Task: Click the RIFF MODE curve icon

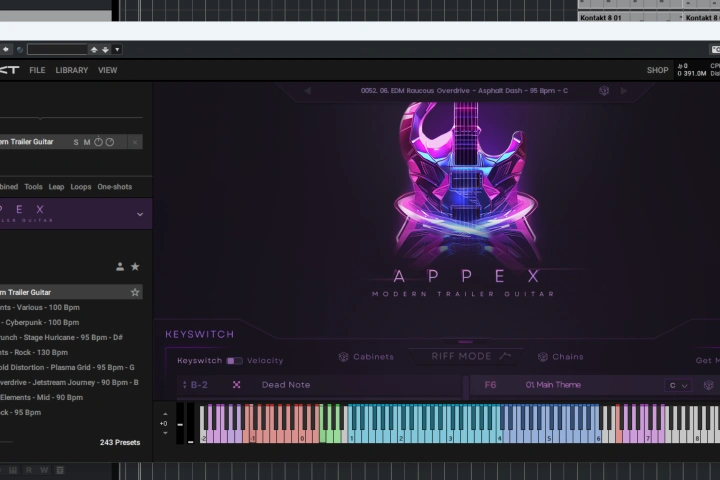Action: 505,356
